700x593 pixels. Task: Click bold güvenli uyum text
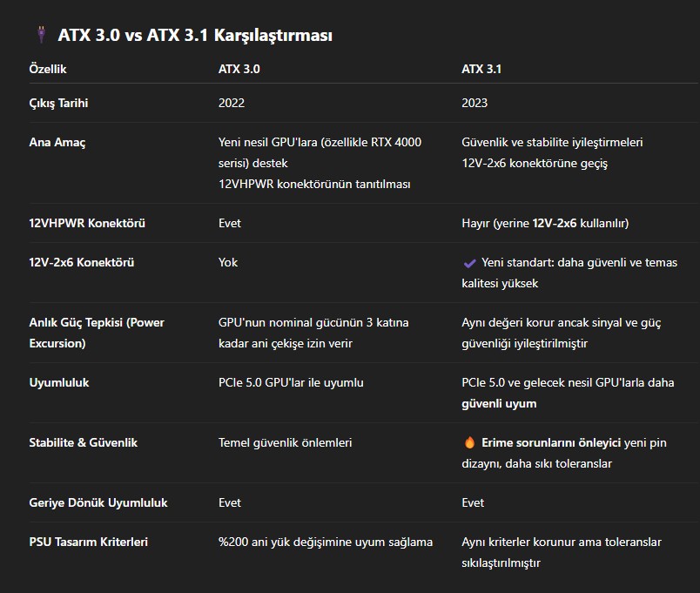point(499,404)
